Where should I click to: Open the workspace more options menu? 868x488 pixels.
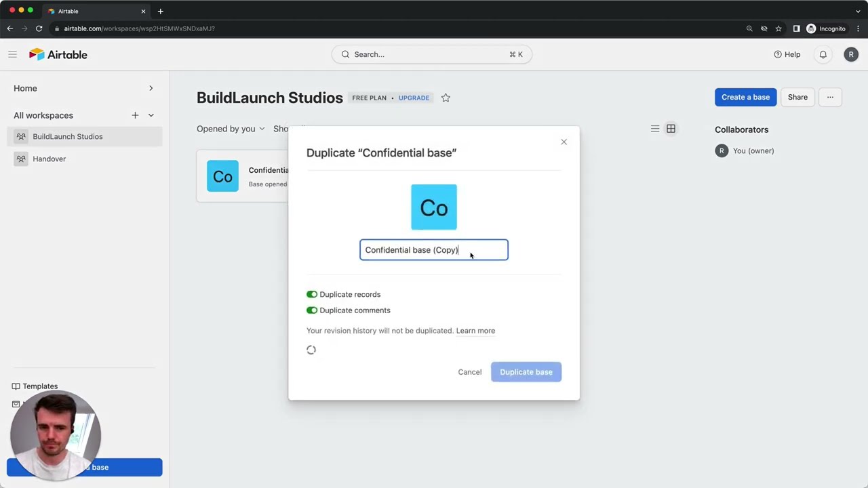pos(830,97)
